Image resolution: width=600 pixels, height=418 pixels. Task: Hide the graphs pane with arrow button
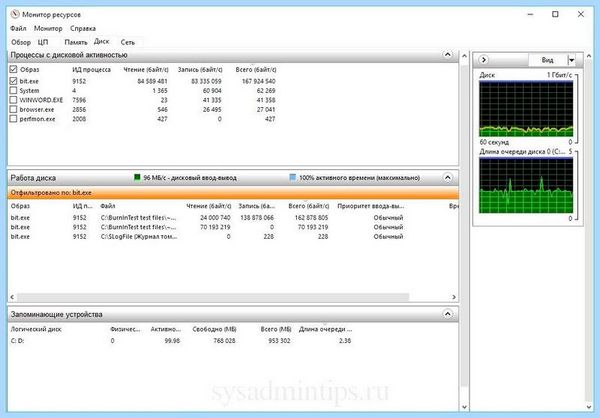coord(484,60)
